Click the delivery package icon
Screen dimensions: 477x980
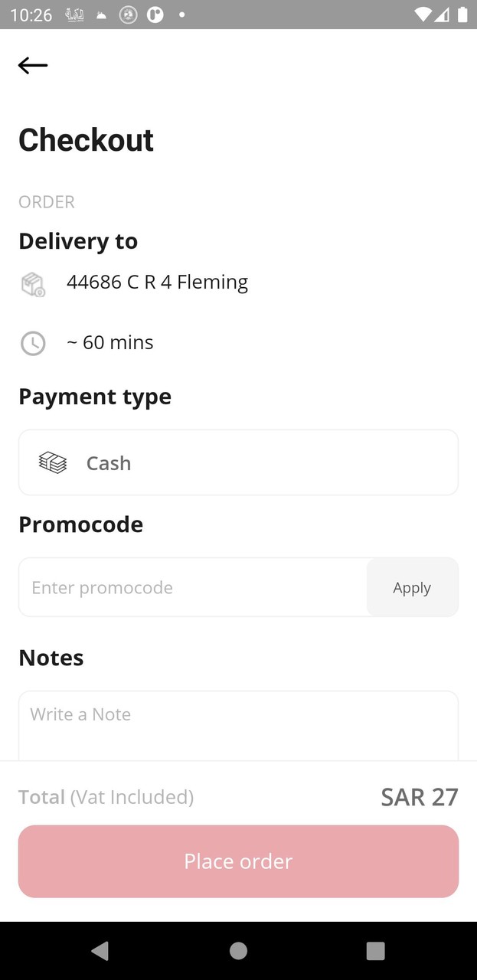coord(33,284)
